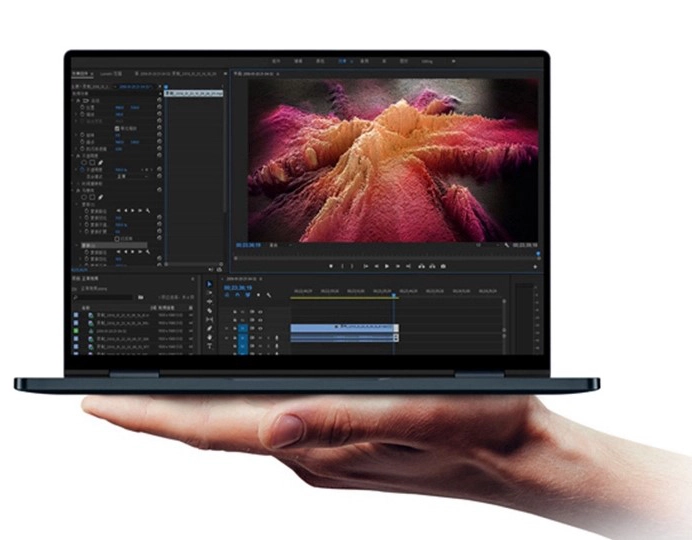
Task: Click the timeline vertical scrollbar
Action: 504,315
